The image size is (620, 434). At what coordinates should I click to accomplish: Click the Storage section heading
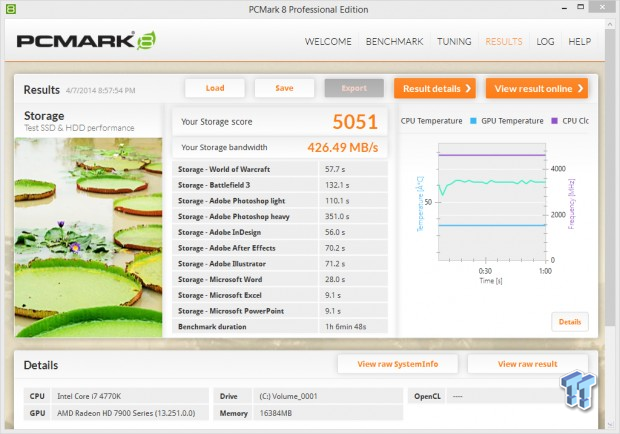coord(44,116)
